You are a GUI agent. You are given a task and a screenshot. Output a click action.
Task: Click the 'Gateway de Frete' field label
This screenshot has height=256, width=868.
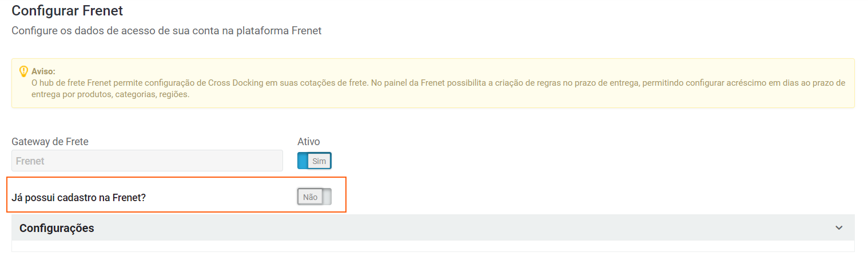(50, 141)
